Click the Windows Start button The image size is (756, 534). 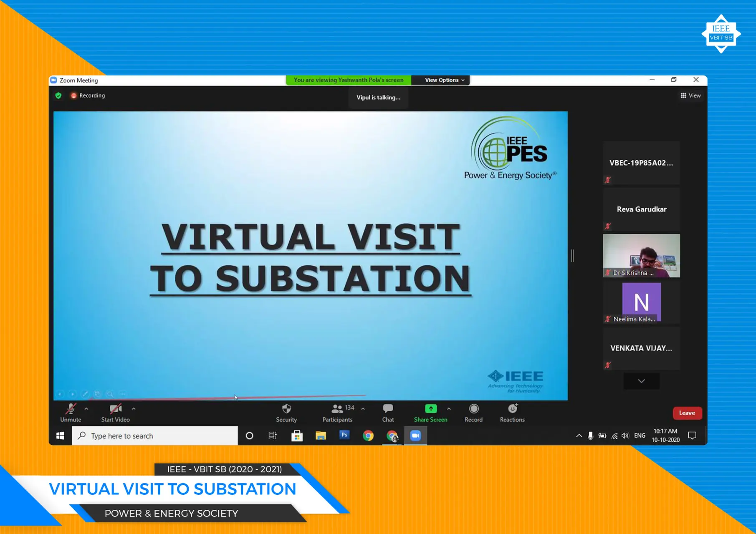(x=60, y=436)
